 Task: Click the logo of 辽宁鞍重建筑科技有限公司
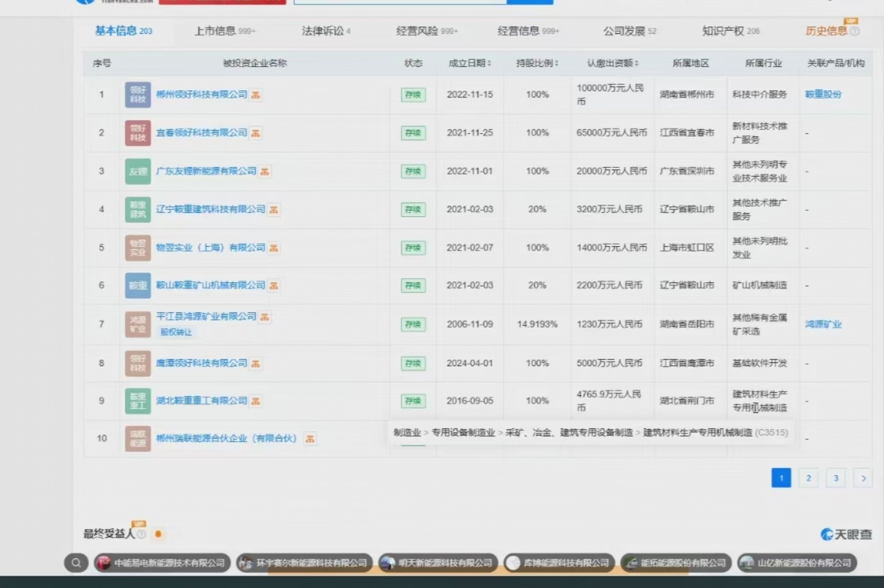[x=138, y=210]
